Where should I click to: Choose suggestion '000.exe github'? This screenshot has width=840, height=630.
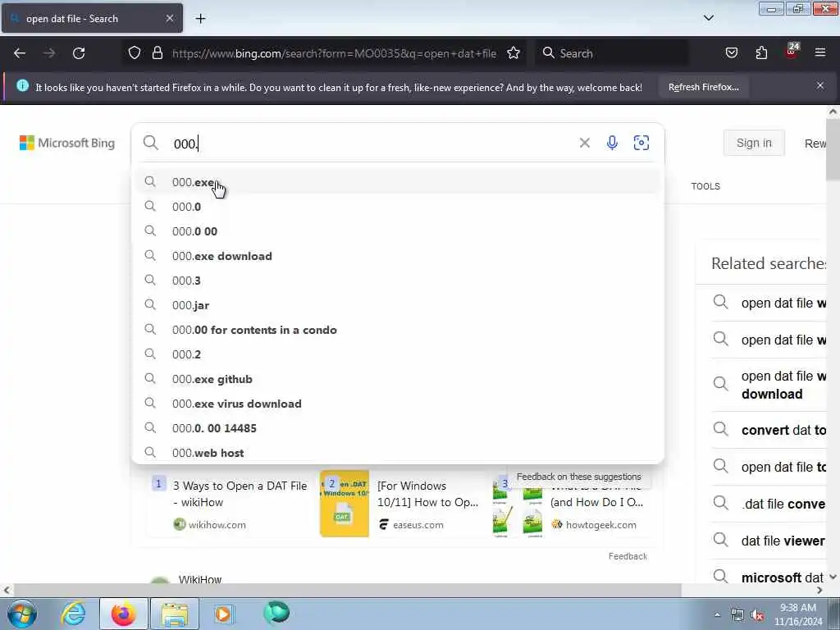398,379
